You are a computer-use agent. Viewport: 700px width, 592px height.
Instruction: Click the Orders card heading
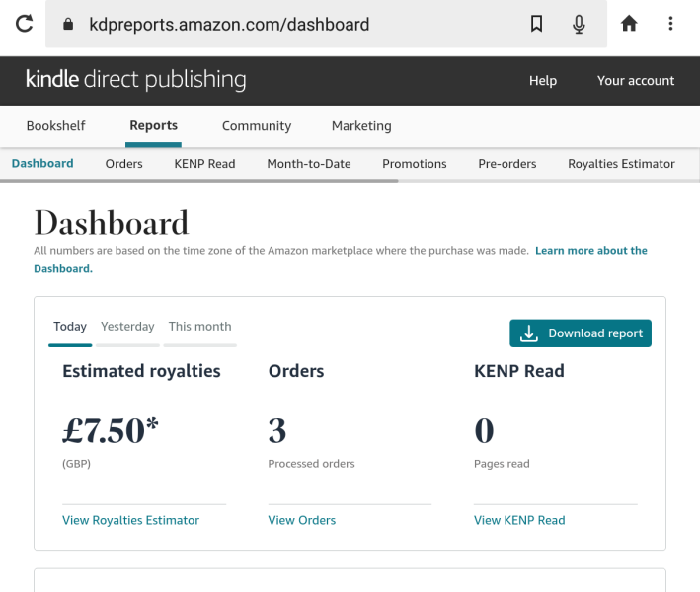point(296,371)
